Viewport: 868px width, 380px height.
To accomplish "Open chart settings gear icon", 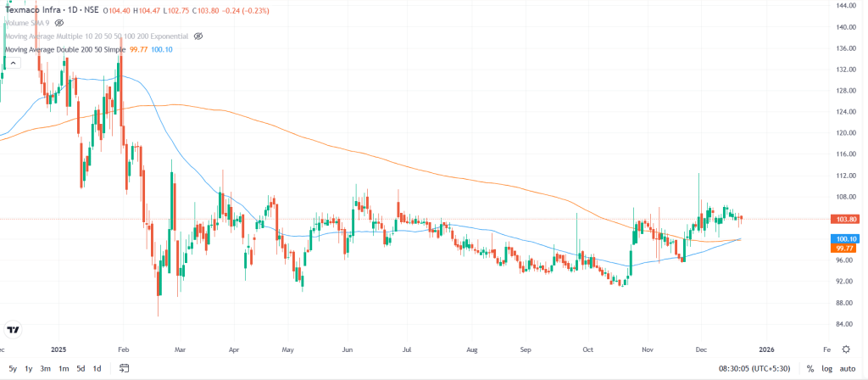I will pos(846,349).
